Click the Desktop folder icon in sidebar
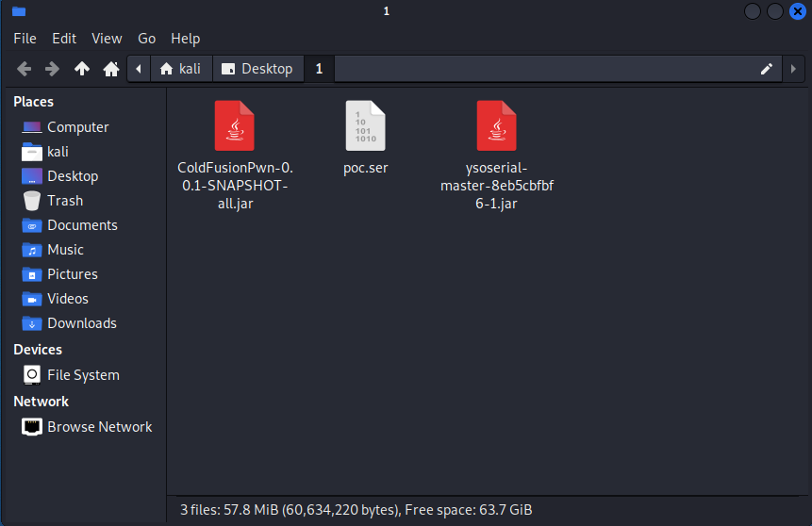812x526 pixels. (31, 176)
